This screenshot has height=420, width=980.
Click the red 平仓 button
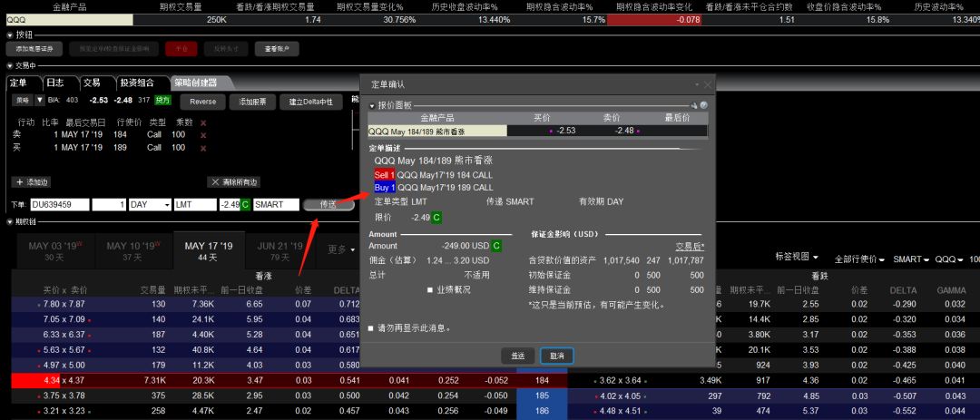point(181,49)
